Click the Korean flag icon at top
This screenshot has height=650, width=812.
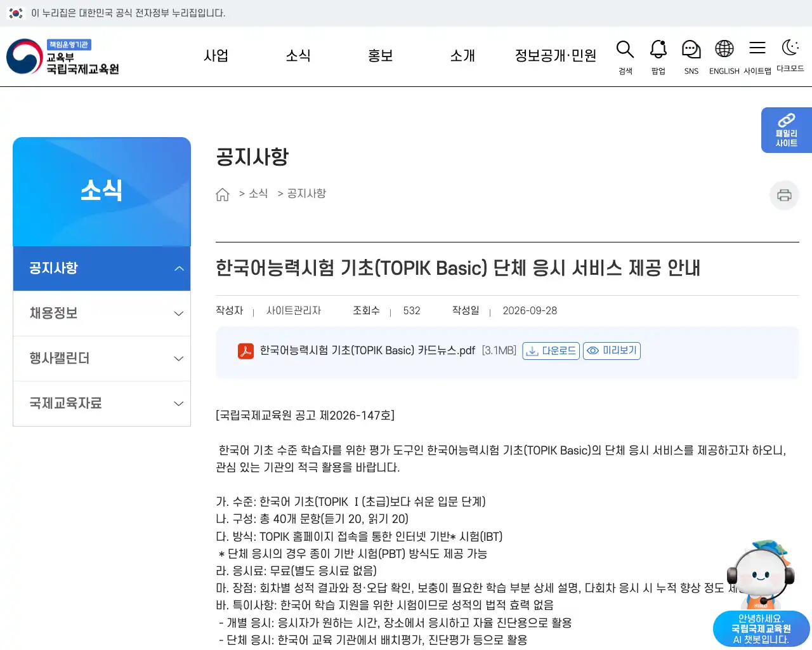[16, 13]
